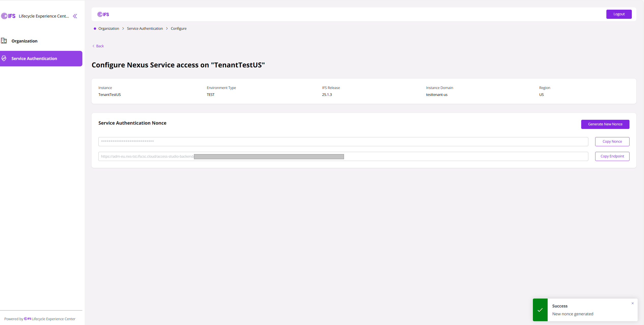Screen dimensions: 644x325
Task: Click the Configure breadcrumb
Action: (x=178, y=28)
